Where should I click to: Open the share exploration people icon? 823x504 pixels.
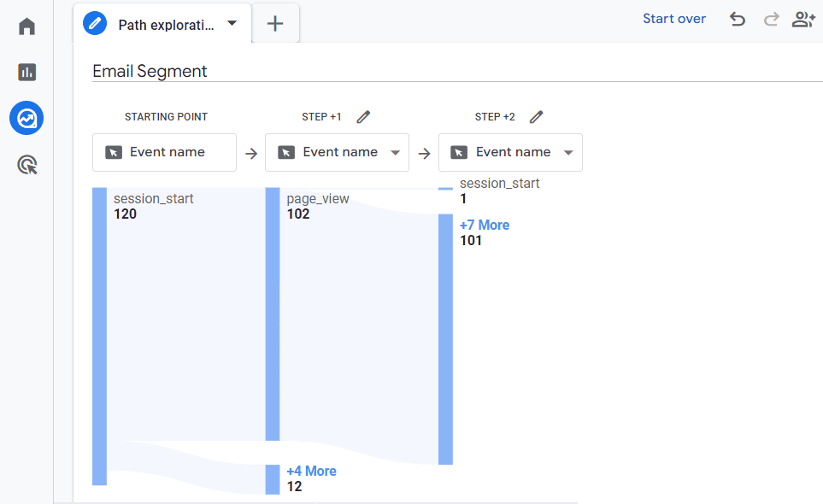[x=803, y=20]
